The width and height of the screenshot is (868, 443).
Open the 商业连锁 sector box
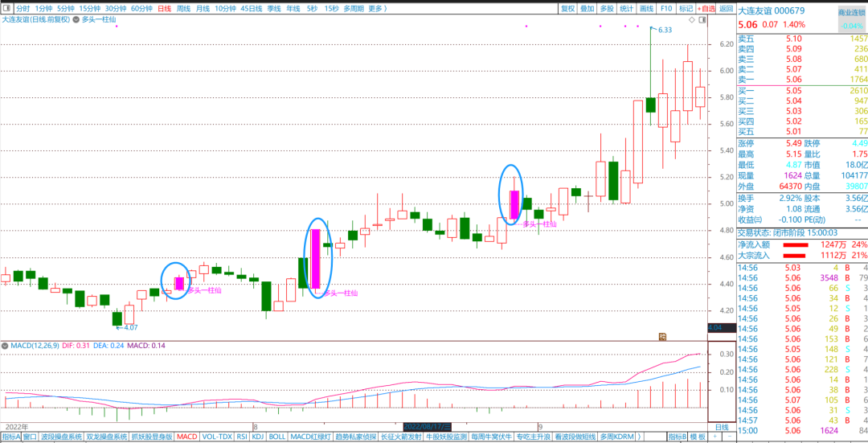click(x=851, y=19)
